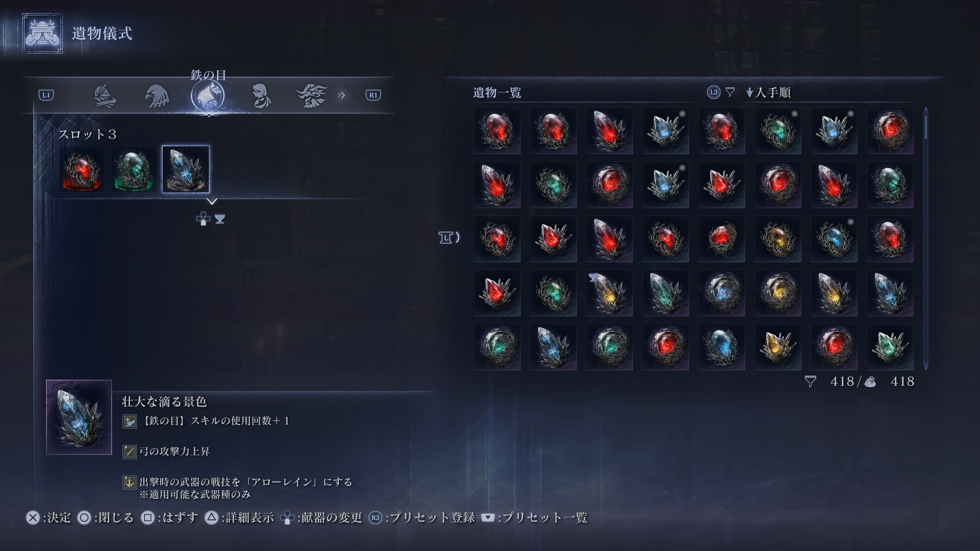Click the L1 previous character button
The width and height of the screenshot is (980, 551).
[46, 95]
